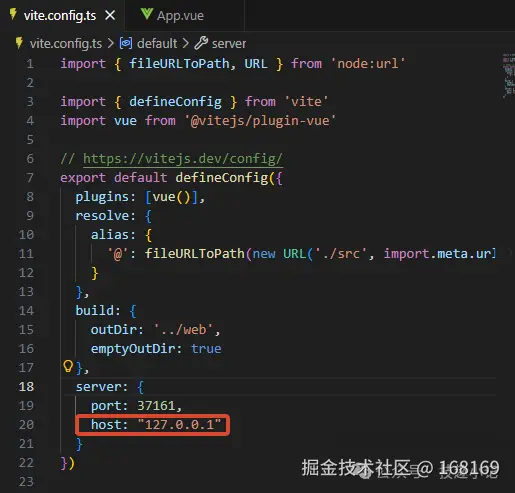Close the vite.config.ts tab
Viewport: 515px width, 493px height.
click(x=110, y=15)
